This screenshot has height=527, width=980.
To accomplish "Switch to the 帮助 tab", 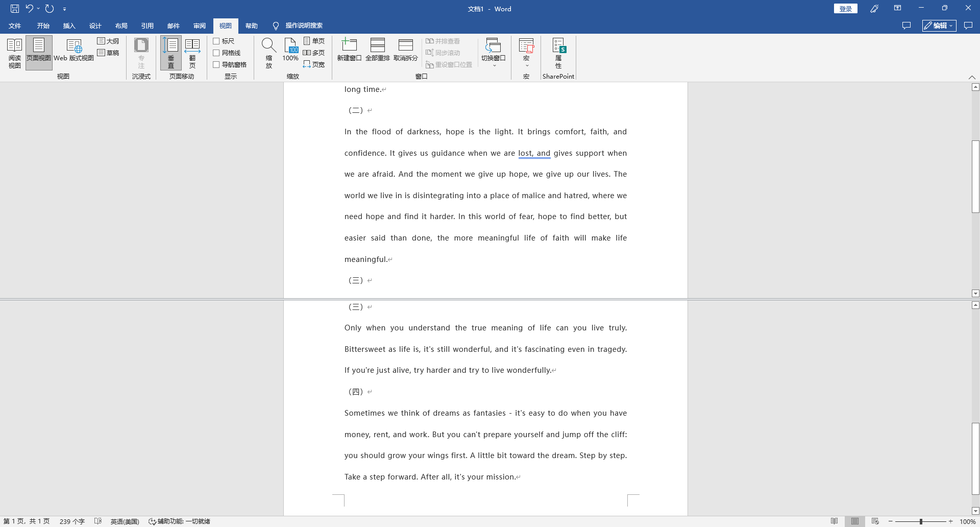I will pyautogui.click(x=251, y=26).
